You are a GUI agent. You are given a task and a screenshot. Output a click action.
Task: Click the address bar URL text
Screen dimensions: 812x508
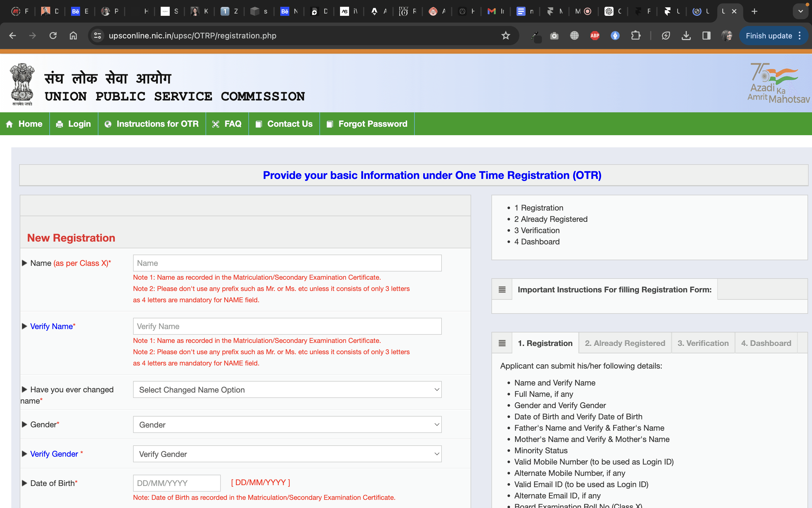pyautogui.click(x=193, y=36)
